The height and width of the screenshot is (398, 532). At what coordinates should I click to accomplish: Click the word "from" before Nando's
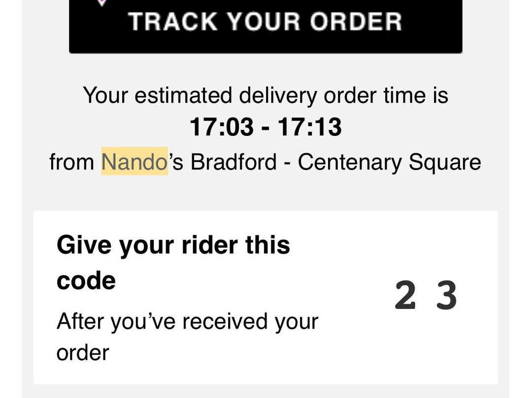pyautogui.click(x=72, y=162)
